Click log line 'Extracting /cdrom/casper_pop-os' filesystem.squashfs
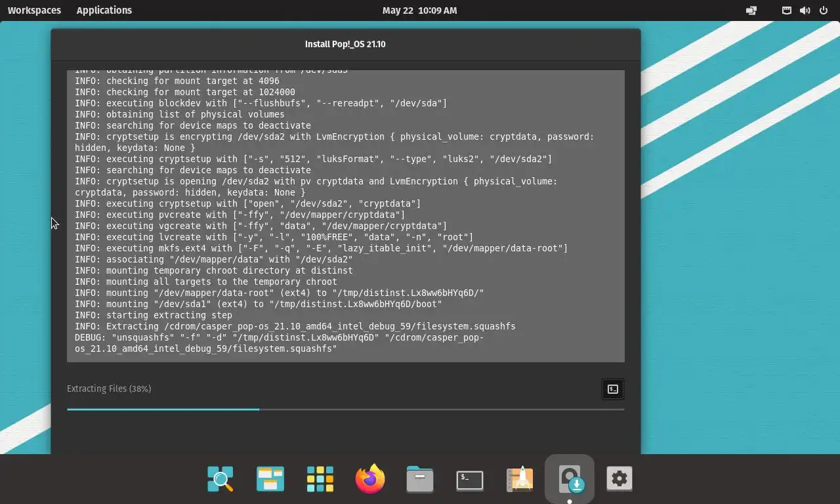 (x=295, y=326)
